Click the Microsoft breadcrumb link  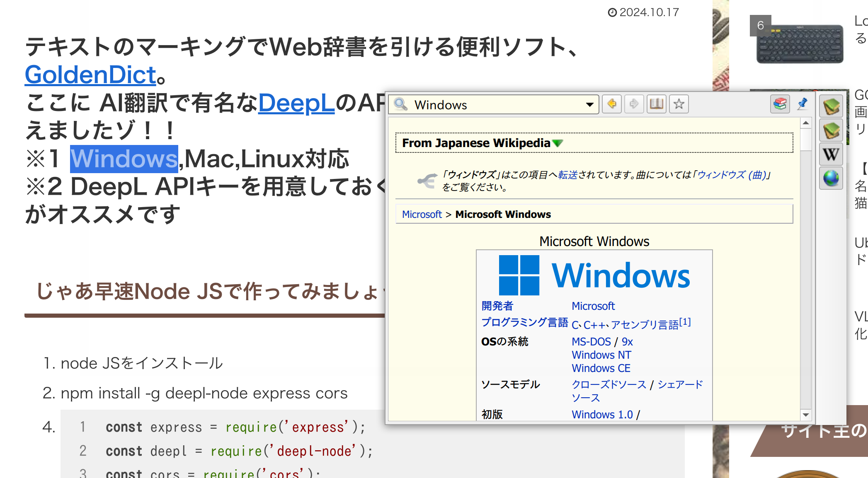pyautogui.click(x=422, y=214)
